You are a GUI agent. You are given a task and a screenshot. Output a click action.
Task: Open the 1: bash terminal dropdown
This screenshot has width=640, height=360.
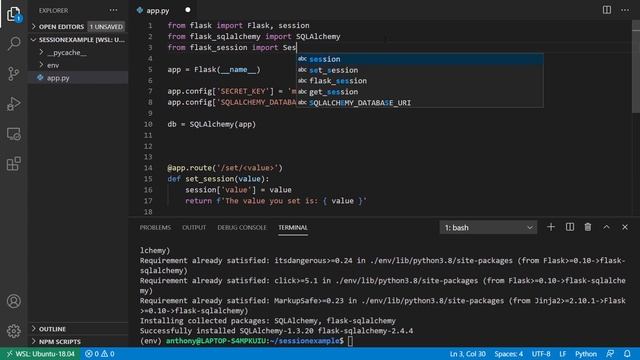coord(488,227)
